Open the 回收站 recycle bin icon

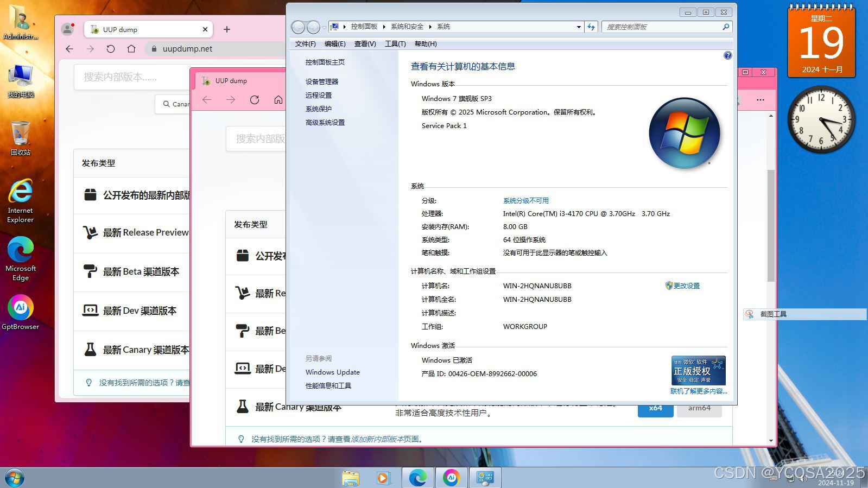(21, 138)
